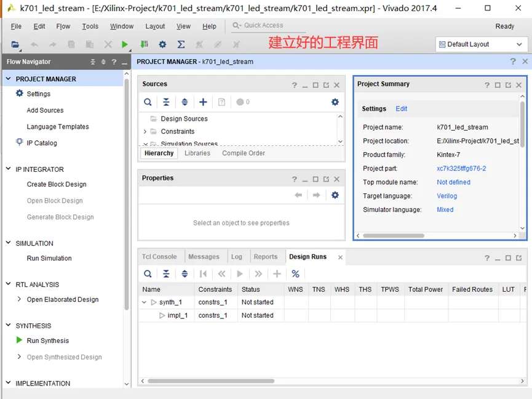Click the green Run toolbar icon
Screen dimensions: 532x399
click(x=124, y=44)
